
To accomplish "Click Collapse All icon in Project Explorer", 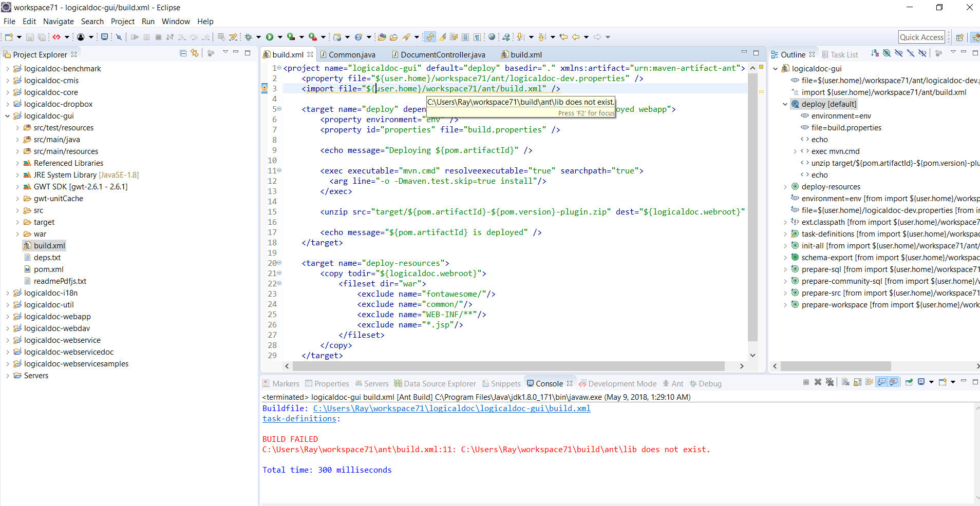I will pyautogui.click(x=183, y=53).
